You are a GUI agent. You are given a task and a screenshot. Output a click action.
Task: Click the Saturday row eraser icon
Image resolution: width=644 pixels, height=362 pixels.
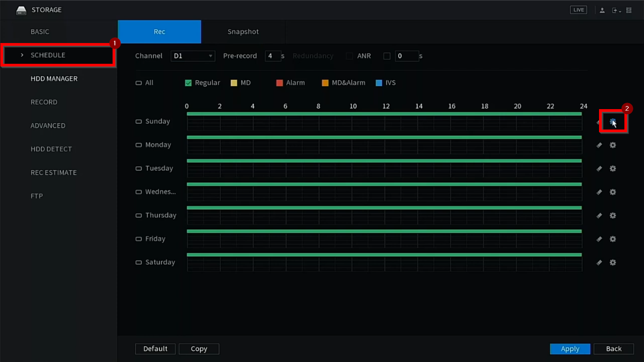click(x=599, y=262)
